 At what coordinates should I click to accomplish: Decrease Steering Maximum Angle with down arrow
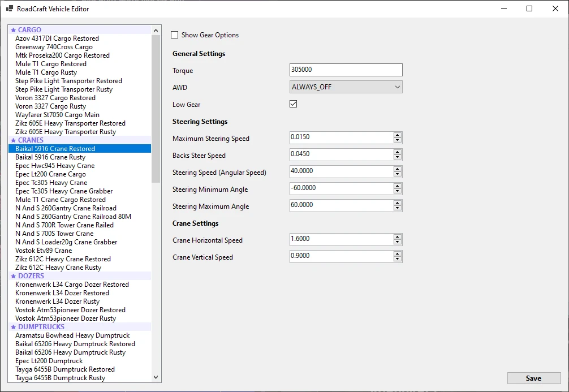pyautogui.click(x=398, y=209)
